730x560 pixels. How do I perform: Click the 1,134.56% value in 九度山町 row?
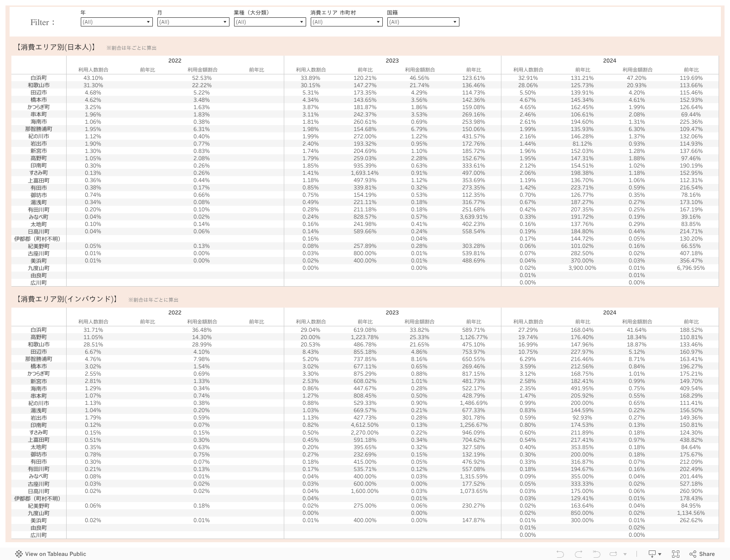click(x=691, y=513)
